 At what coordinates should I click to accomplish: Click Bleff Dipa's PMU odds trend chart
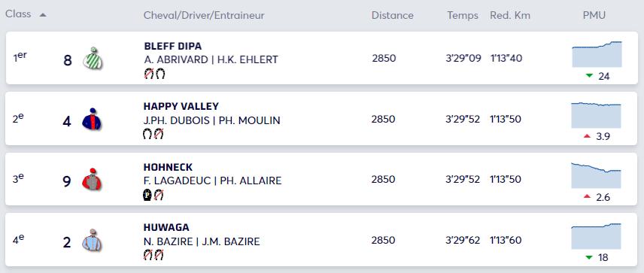tap(597, 54)
